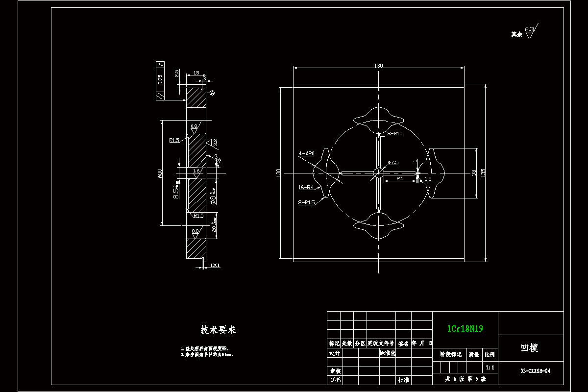
Task: Select the 审核 label in title block
Action: click(x=335, y=371)
